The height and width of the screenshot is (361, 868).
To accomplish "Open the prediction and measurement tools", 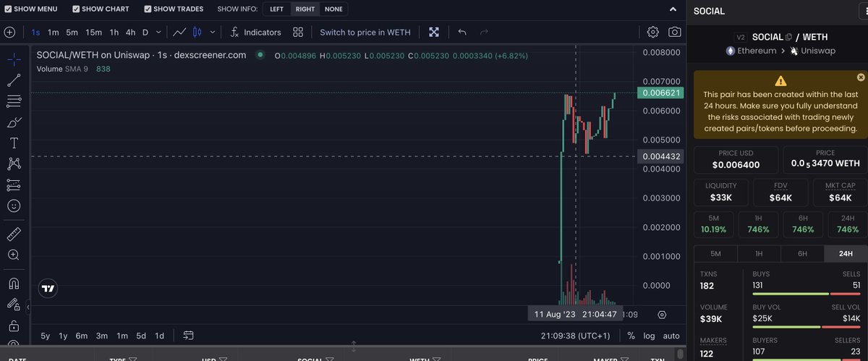I will point(13,185).
